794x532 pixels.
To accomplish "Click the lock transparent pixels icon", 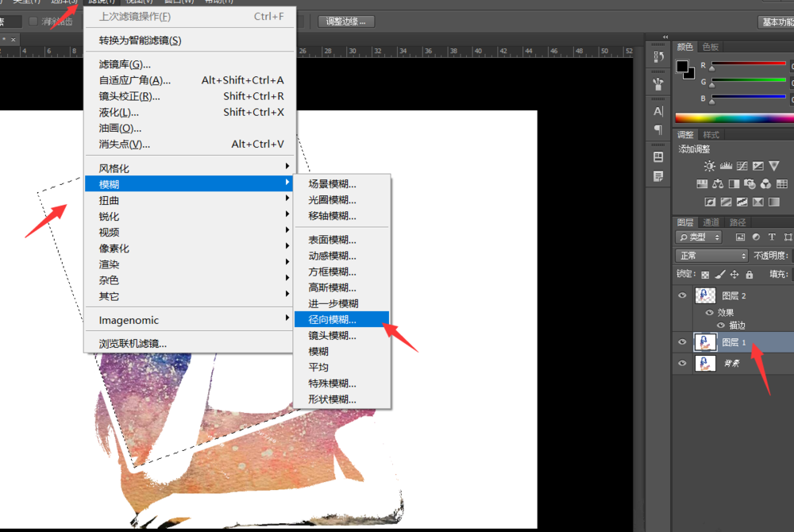I will [x=706, y=275].
